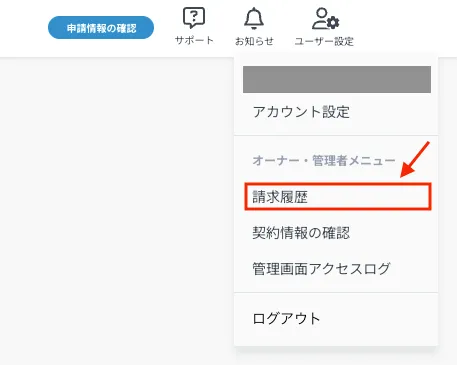
Task: Open 管理画面アクセスログ menu entry
Action: tap(321, 269)
